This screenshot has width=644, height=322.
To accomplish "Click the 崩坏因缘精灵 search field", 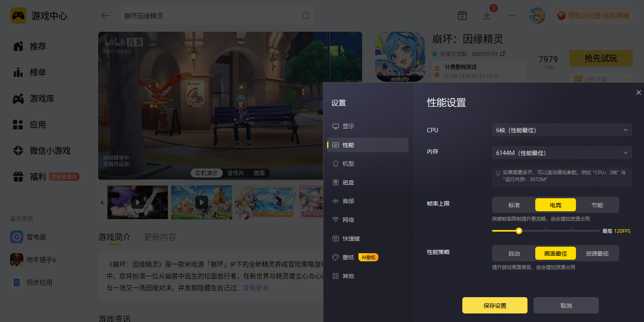I will [212, 16].
